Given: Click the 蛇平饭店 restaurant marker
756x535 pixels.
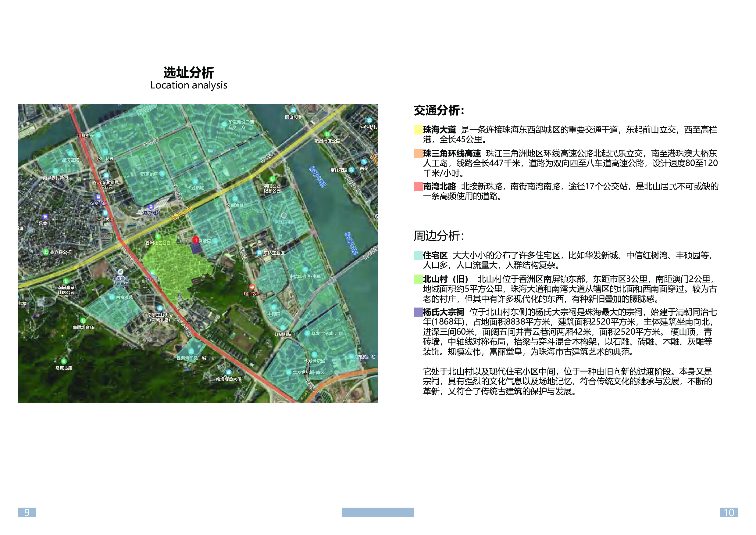Looking at the screenshot, I should click(252, 287).
